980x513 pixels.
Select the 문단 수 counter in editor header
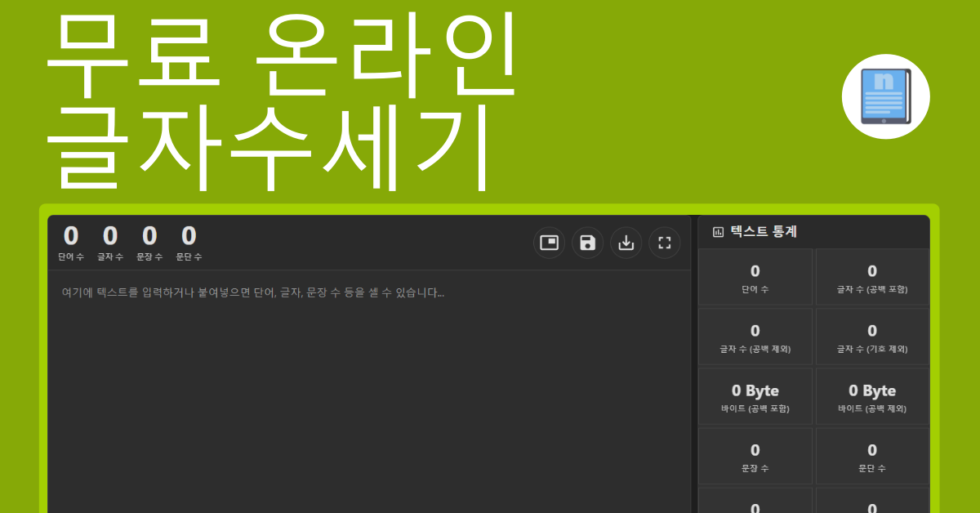pos(189,243)
